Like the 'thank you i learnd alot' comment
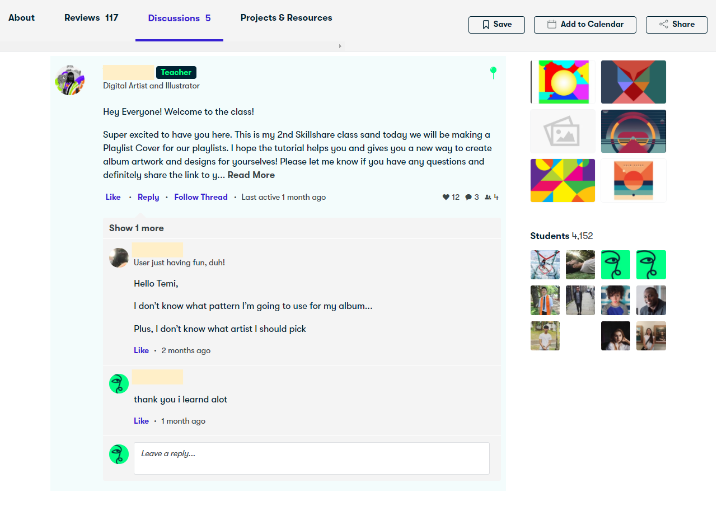The height and width of the screenshot is (508, 716). click(x=141, y=421)
